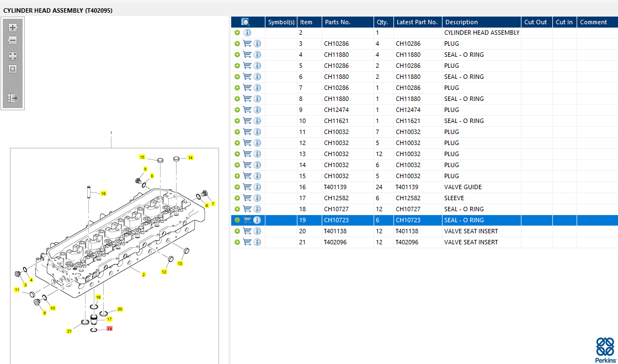
Task: Click highlighted callout 19 on the diagram
Action: pyautogui.click(x=109, y=329)
